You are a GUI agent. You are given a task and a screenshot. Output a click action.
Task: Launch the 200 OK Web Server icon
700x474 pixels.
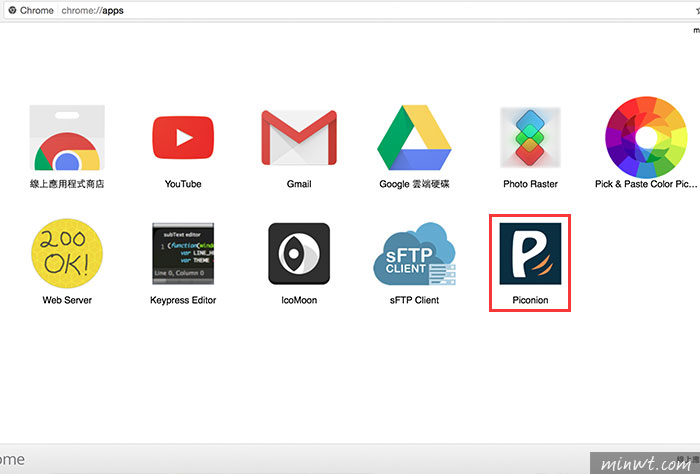67,254
